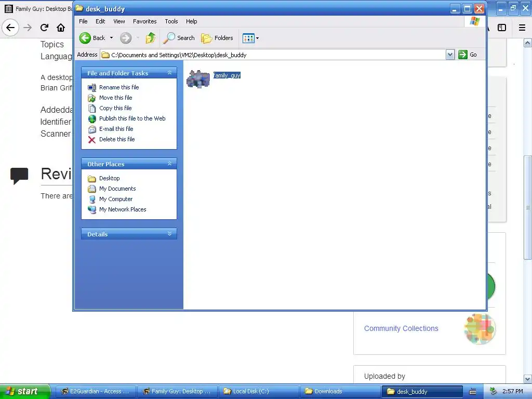Open the Start menu
Image resolution: width=532 pixels, height=399 pixels.
[x=25, y=391]
